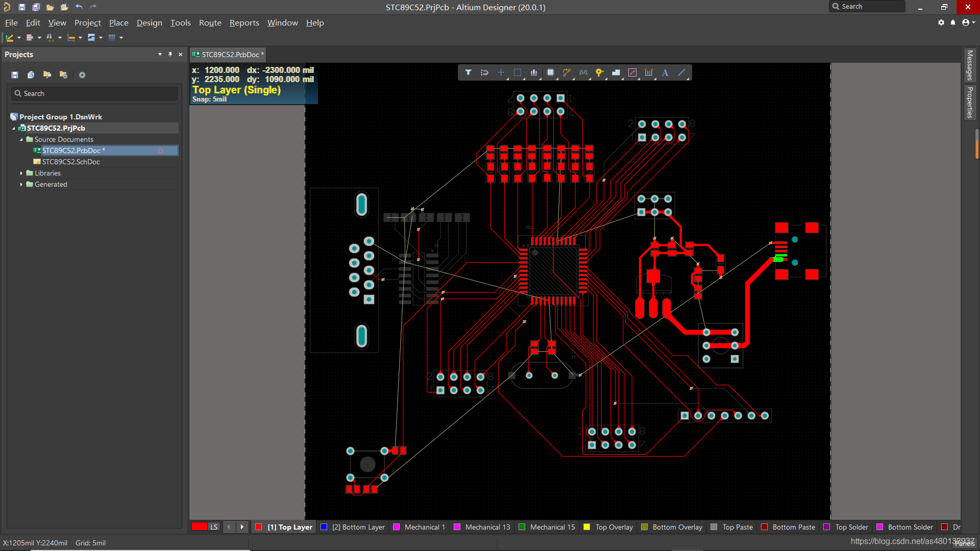Click the selection filter funnel icon
This screenshot has height=551, width=980.
468,72
